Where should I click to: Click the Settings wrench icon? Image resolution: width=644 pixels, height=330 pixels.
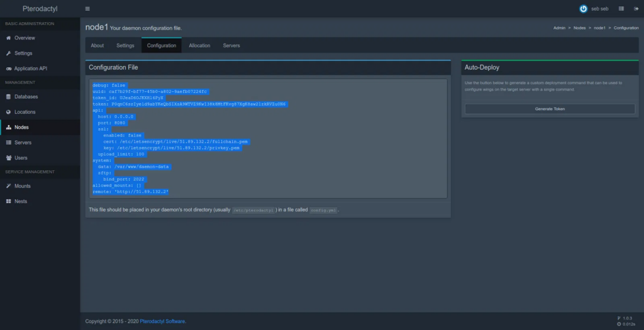8,53
